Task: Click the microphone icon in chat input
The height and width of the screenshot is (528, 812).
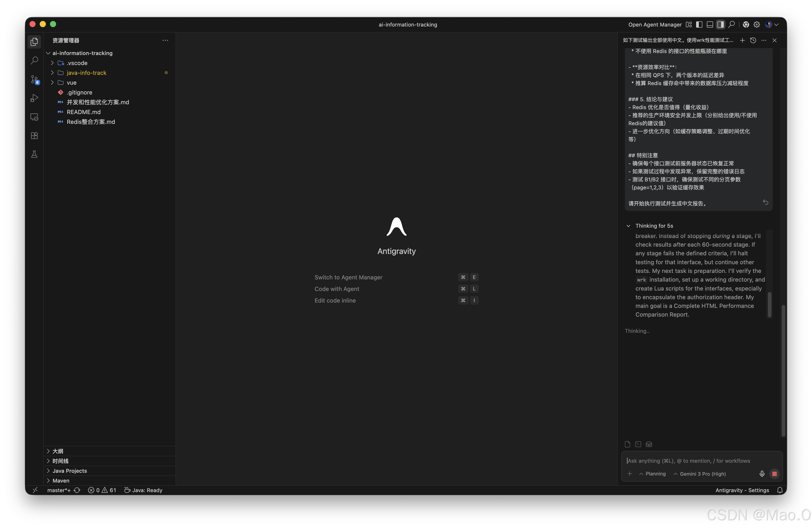Action: tap(762, 474)
